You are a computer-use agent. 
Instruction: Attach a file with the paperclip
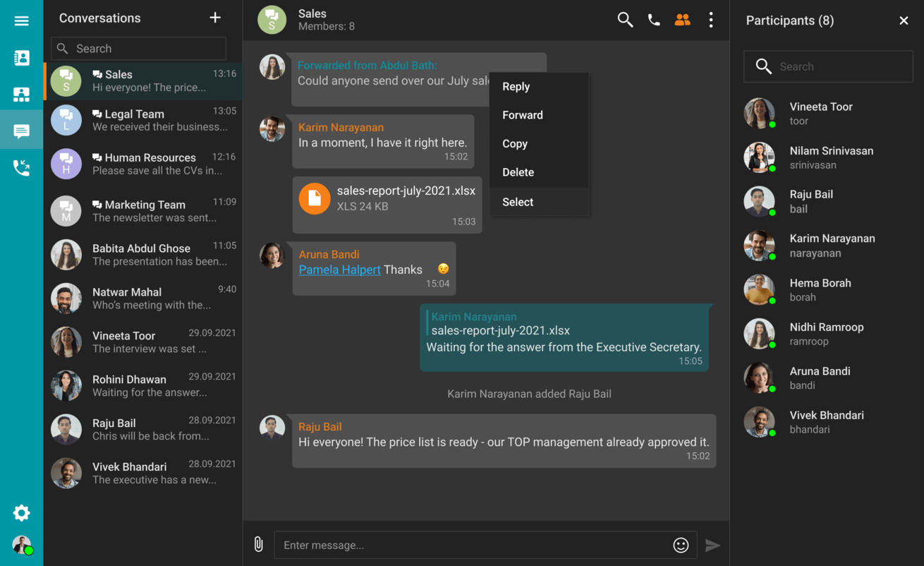click(x=258, y=545)
